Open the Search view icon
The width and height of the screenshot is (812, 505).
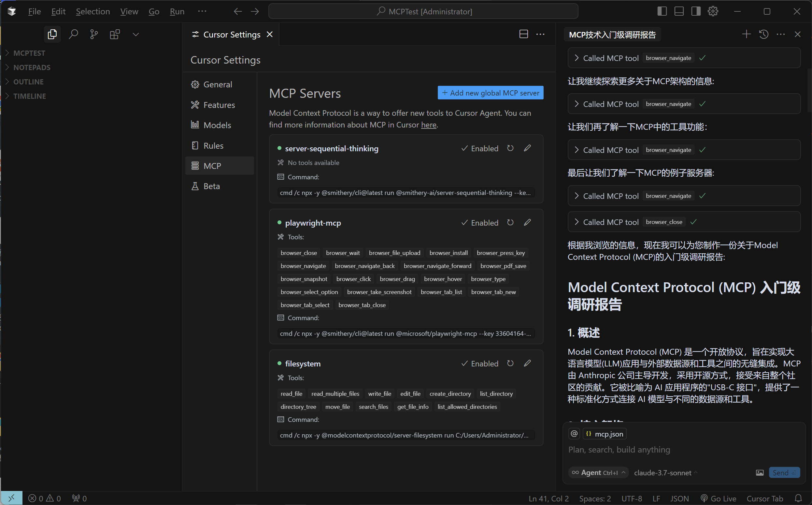(73, 34)
